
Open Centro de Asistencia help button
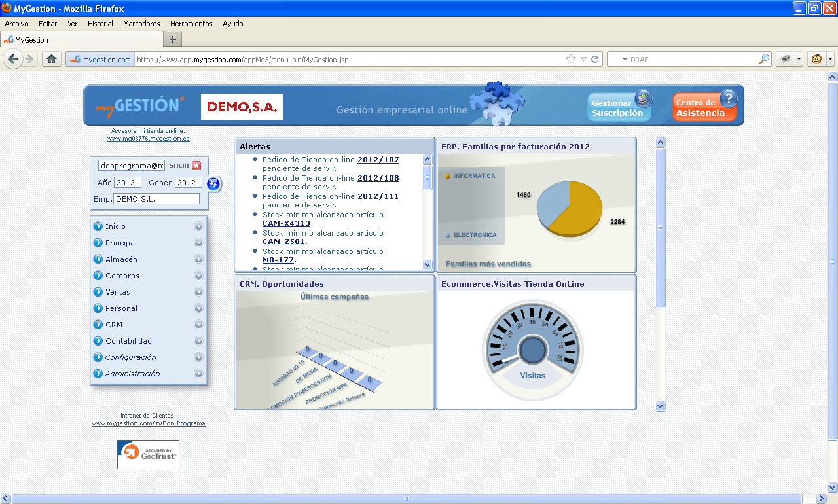(705, 106)
